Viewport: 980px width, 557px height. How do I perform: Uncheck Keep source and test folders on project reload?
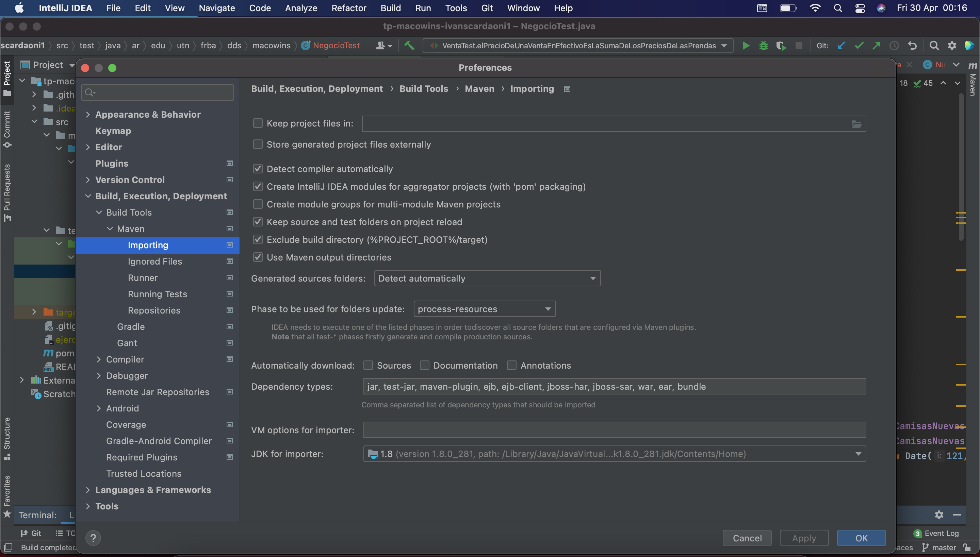coord(258,222)
